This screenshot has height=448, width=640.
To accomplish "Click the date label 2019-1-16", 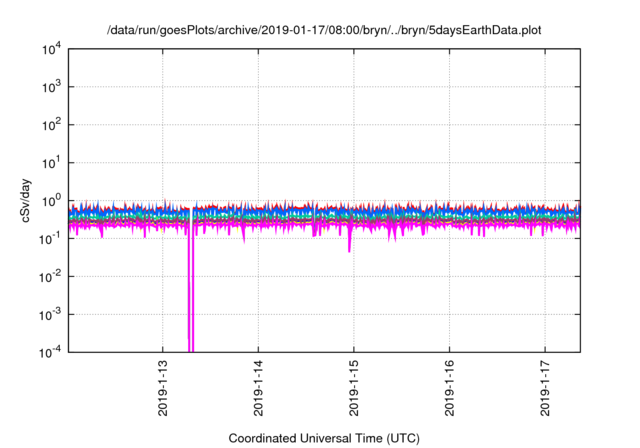I will pyautogui.click(x=449, y=388).
